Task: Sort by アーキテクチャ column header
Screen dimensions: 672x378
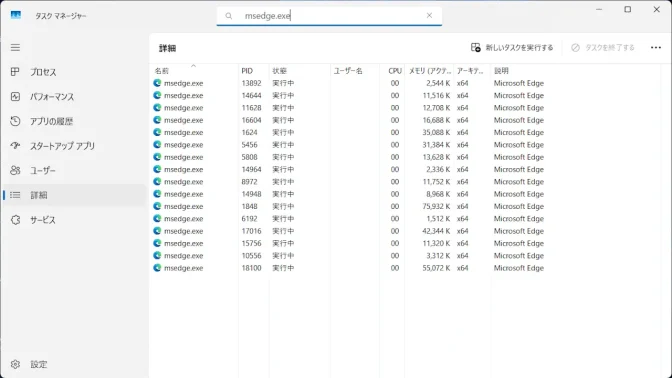Action: [x=472, y=71]
